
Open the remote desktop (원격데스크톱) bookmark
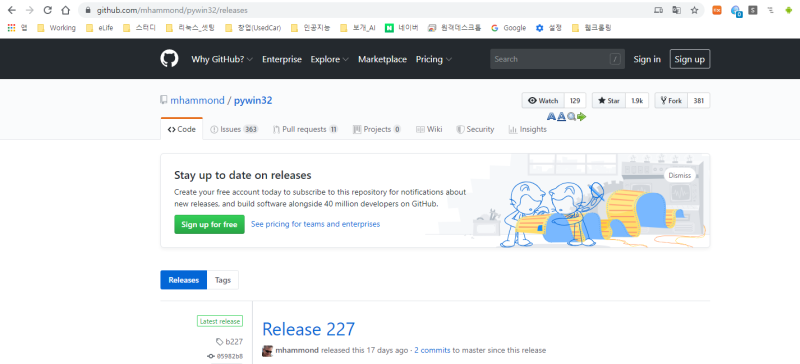point(455,28)
